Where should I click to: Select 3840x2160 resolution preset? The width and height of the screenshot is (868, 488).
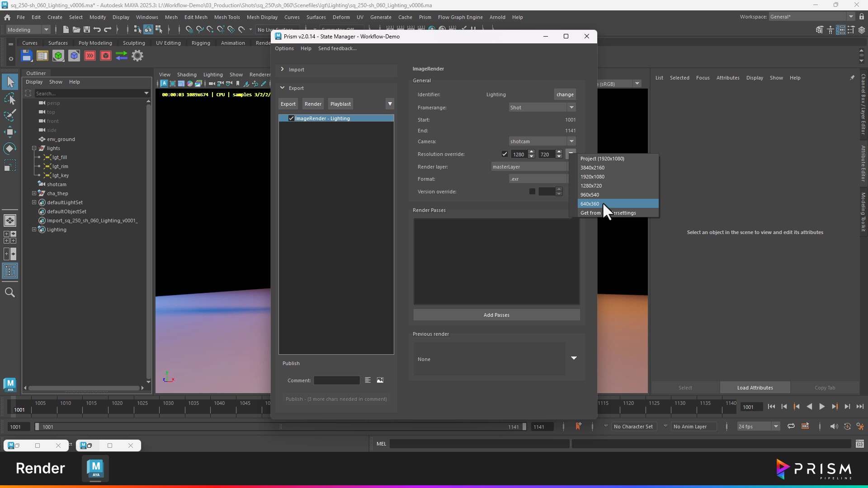(x=618, y=168)
